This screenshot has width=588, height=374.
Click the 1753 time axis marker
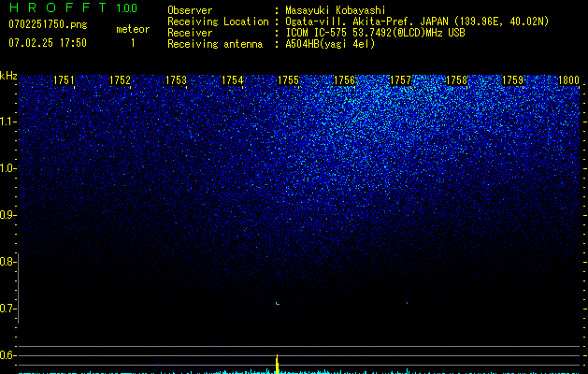(176, 80)
